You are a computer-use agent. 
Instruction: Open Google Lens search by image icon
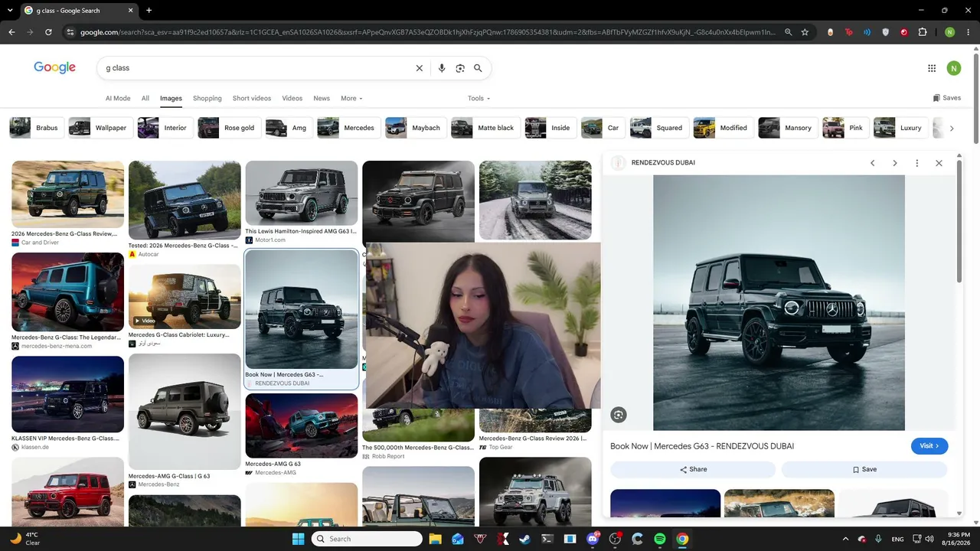tap(460, 68)
